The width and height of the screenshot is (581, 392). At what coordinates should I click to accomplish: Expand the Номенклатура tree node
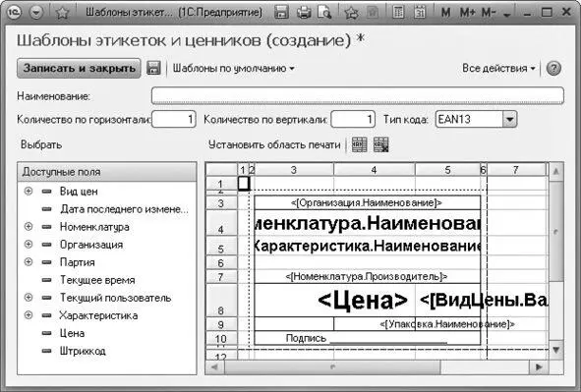(29, 227)
